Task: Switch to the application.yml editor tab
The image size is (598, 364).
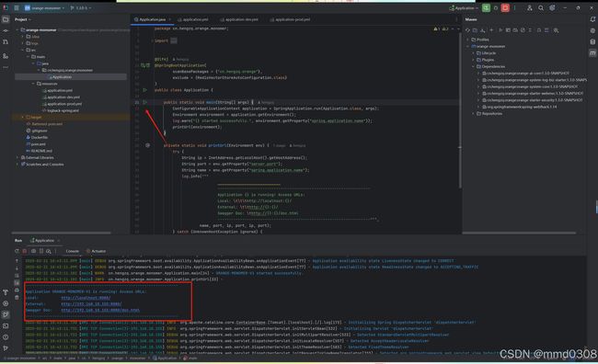Action: tap(193, 19)
